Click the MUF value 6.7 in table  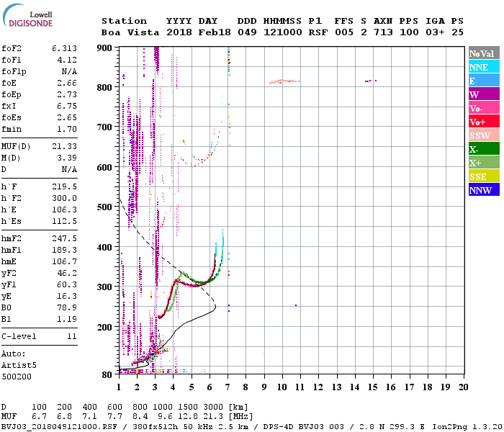[39, 417]
